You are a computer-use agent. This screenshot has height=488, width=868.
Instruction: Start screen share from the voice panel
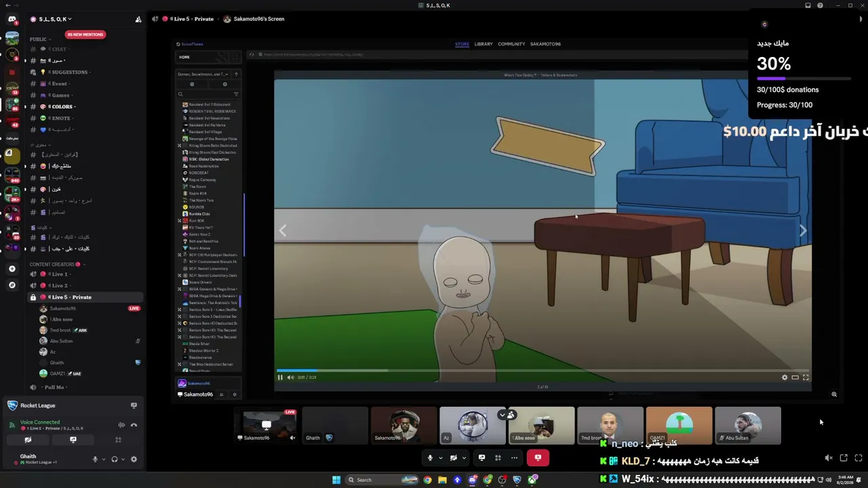point(73,440)
